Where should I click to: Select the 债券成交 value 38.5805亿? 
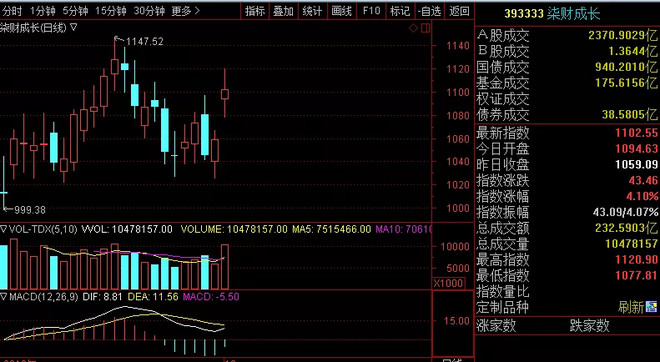630,114
